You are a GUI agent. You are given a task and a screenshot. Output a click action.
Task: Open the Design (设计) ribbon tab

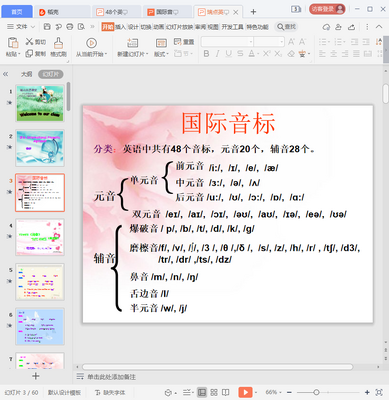tap(133, 27)
